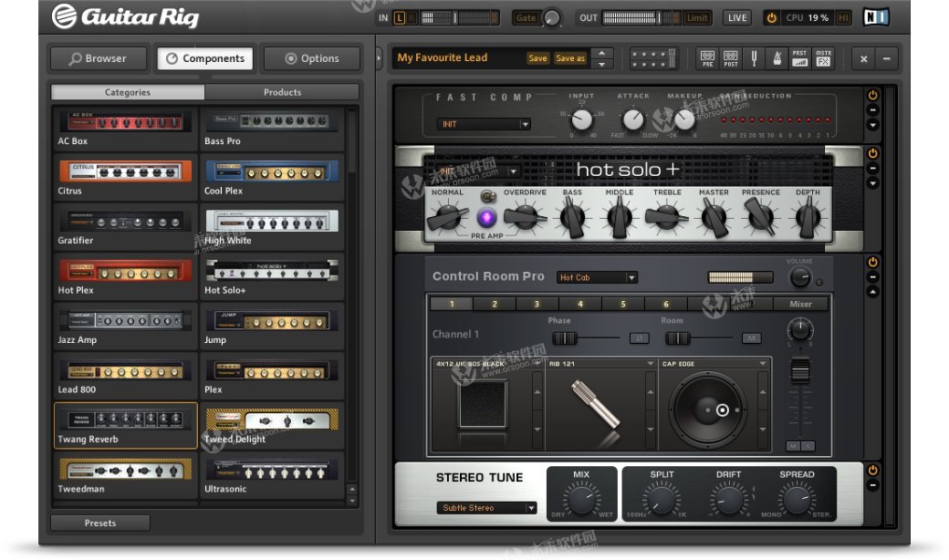
Task: Open the Hot Cab preset dropdown
Action: (x=597, y=277)
